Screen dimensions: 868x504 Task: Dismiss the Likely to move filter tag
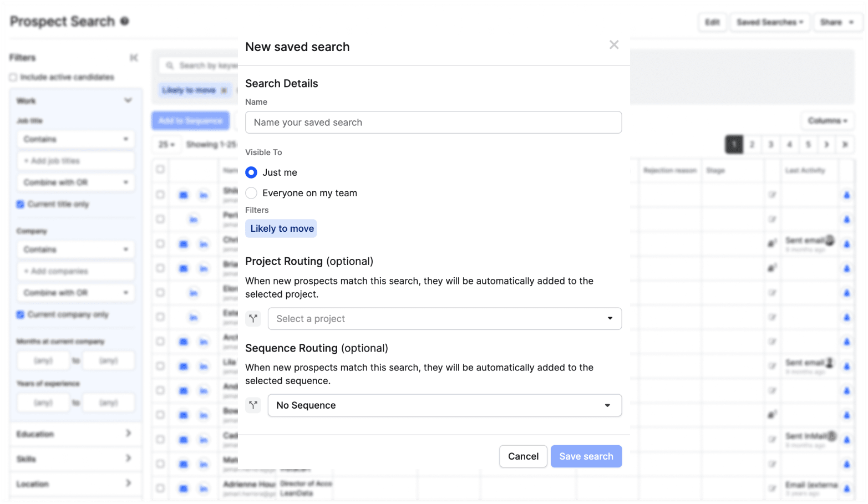pos(224,90)
